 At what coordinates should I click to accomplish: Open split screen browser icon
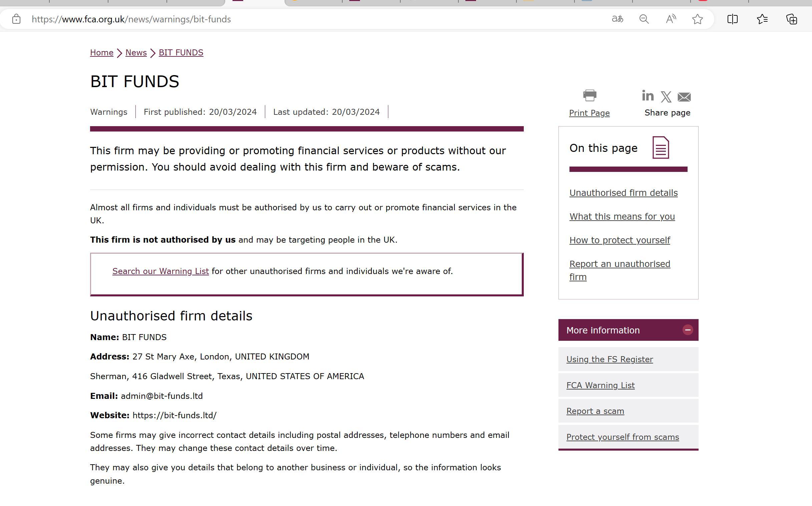[732, 19]
